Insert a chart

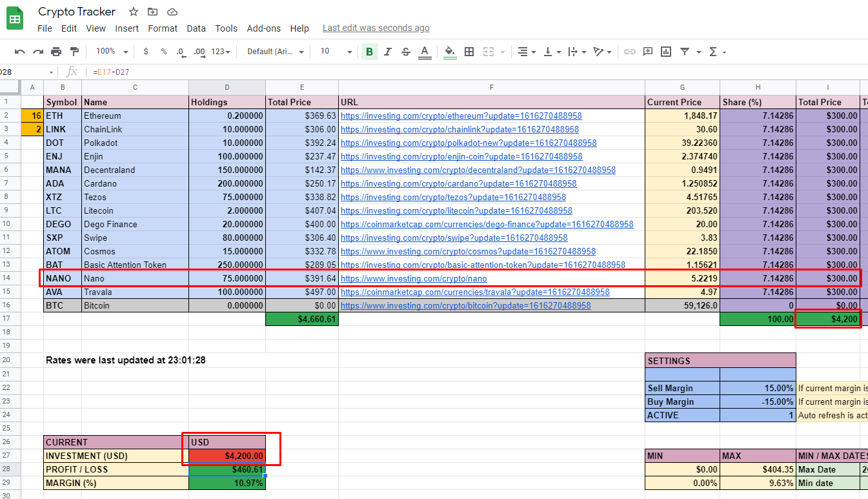pyautogui.click(x=666, y=52)
